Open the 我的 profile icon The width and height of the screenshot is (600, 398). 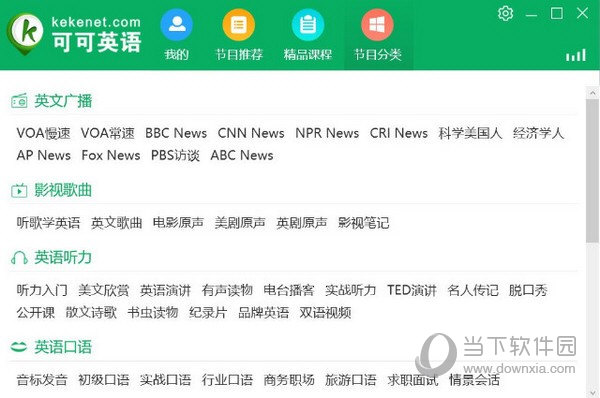pos(176,24)
